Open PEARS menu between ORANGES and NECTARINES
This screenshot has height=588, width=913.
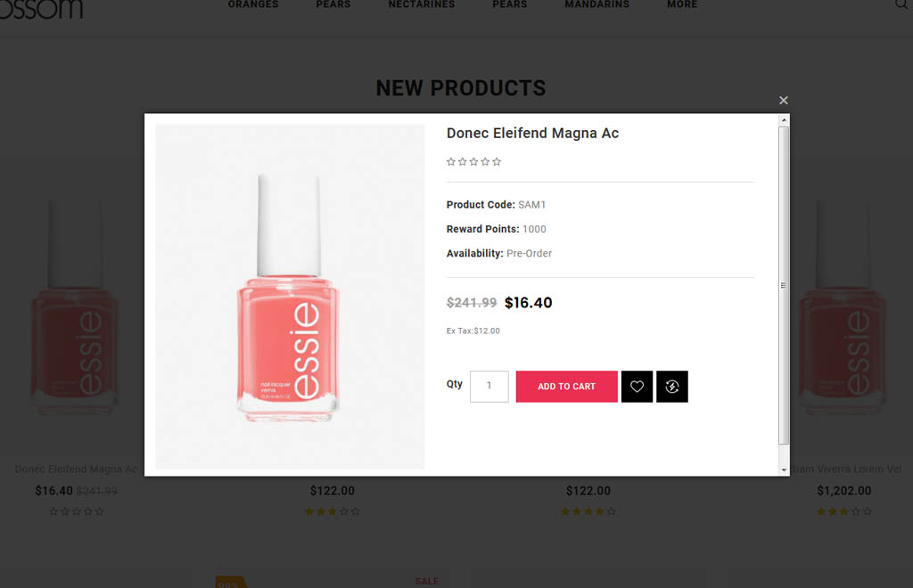pos(333,4)
